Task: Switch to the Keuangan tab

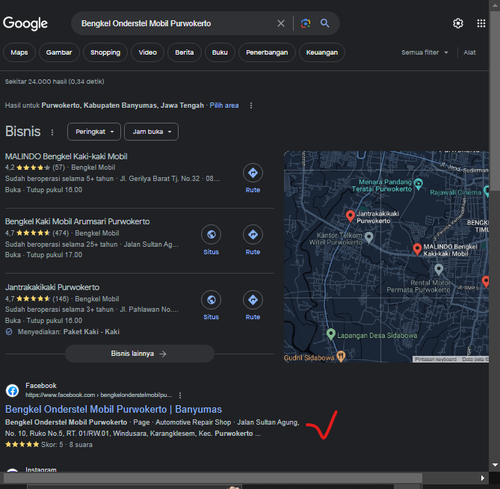Action: pos(322,52)
